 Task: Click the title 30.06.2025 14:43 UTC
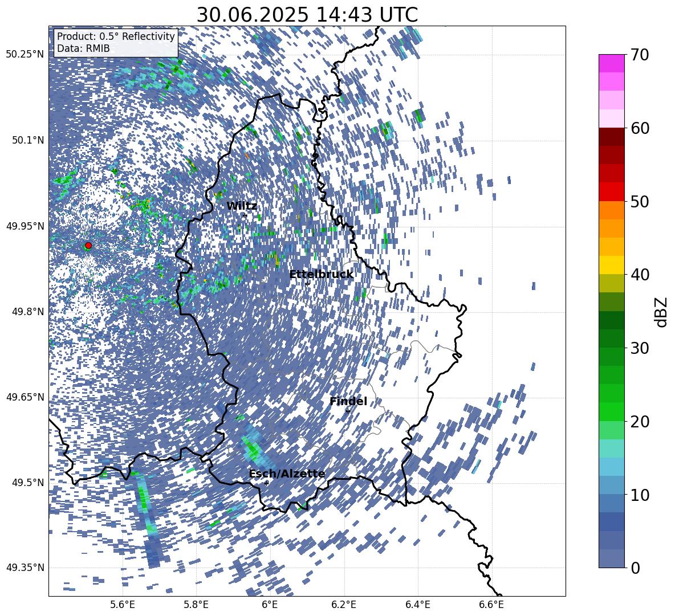click(307, 15)
